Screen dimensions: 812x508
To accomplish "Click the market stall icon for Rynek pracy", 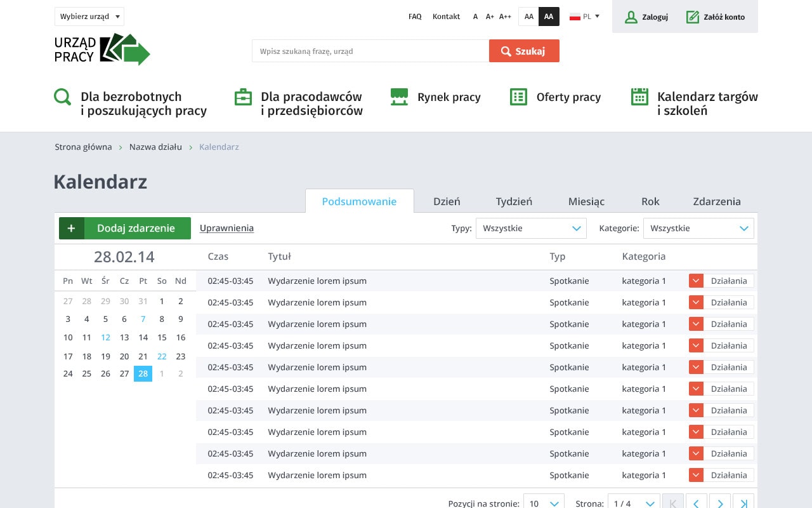I will pyautogui.click(x=399, y=97).
